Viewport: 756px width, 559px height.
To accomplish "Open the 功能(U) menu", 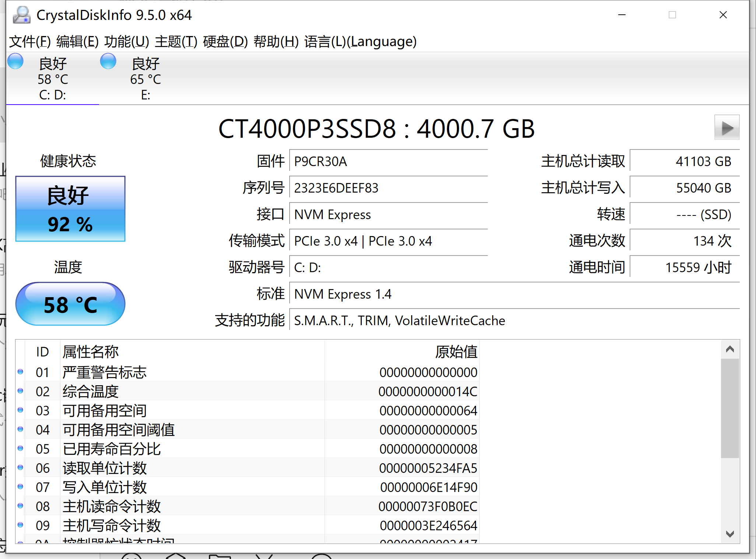I will pyautogui.click(x=126, y=42).
